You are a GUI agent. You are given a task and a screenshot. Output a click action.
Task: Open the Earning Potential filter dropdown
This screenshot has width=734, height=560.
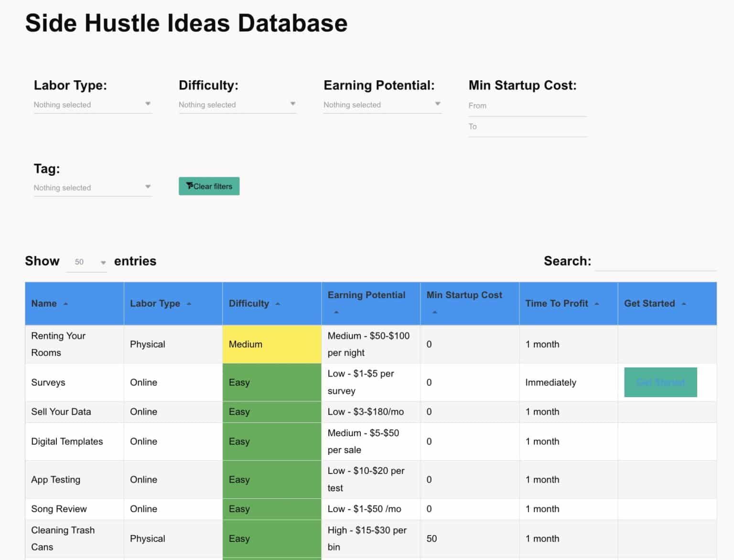382,105
